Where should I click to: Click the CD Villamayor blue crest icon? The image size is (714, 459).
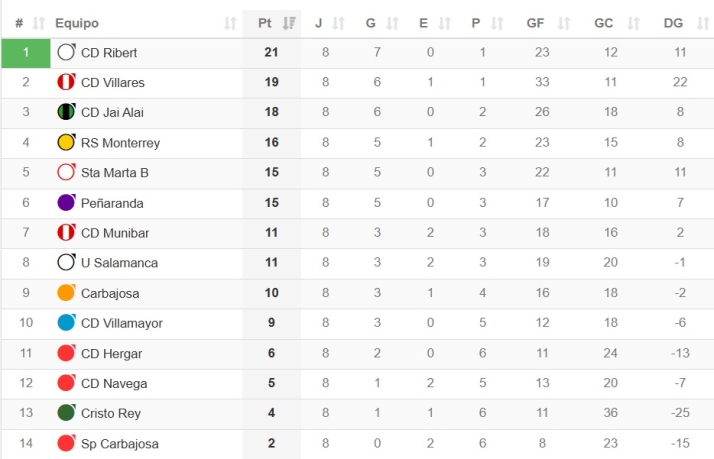[x=66, y=322]
